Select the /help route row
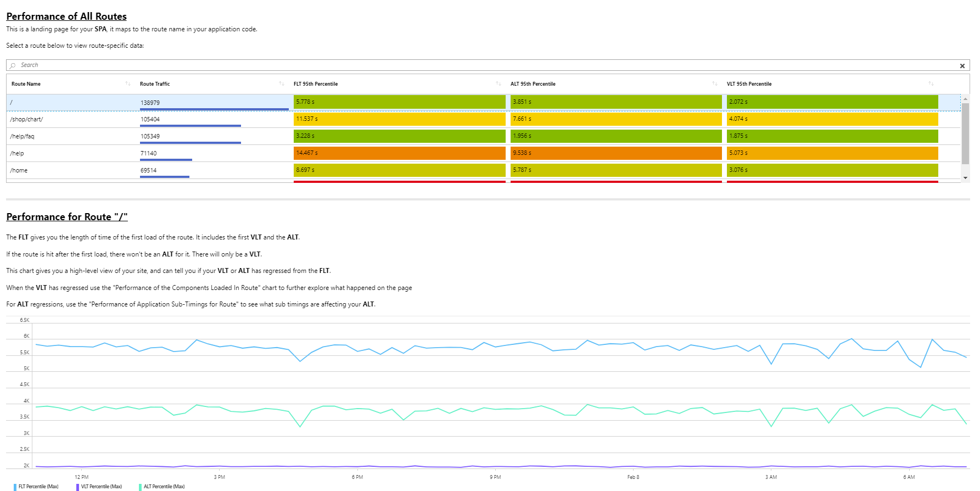Screen dimensions: 980x491 pyautogui.click(x=483, y=153)
